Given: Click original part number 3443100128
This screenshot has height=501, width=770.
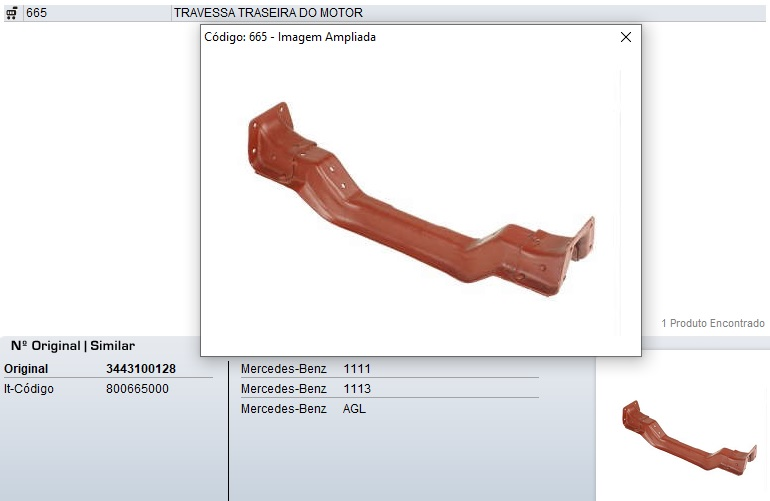Looking at the screenshot, I should 140,369.
